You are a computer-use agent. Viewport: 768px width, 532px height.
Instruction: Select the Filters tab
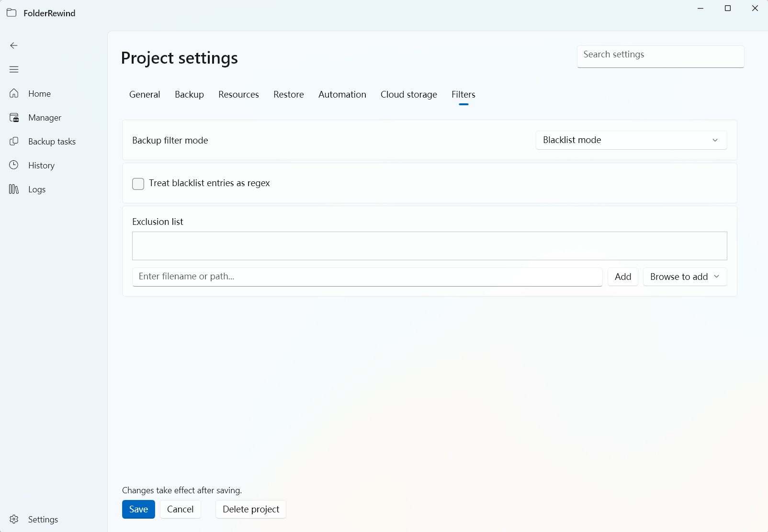click(463, 94)
